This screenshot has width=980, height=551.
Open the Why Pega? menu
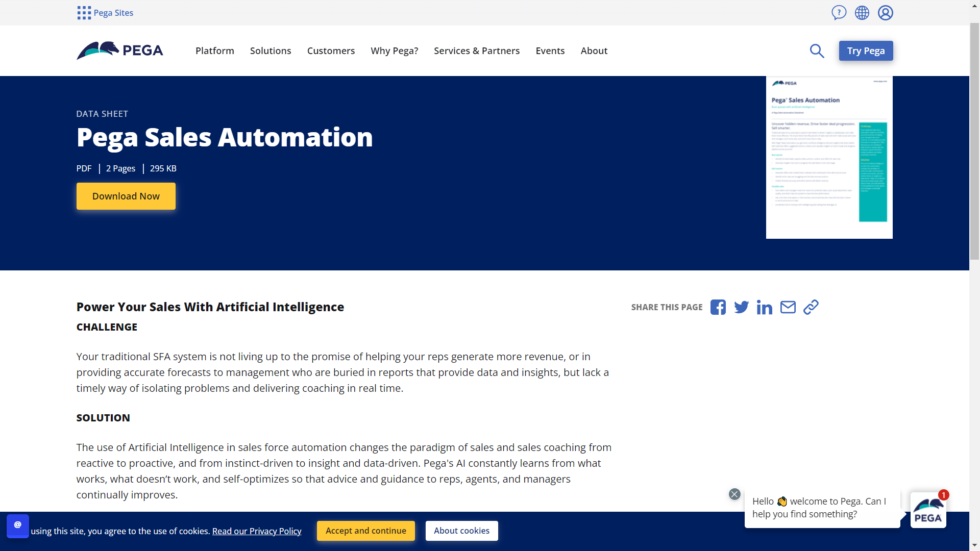[395, 51]
